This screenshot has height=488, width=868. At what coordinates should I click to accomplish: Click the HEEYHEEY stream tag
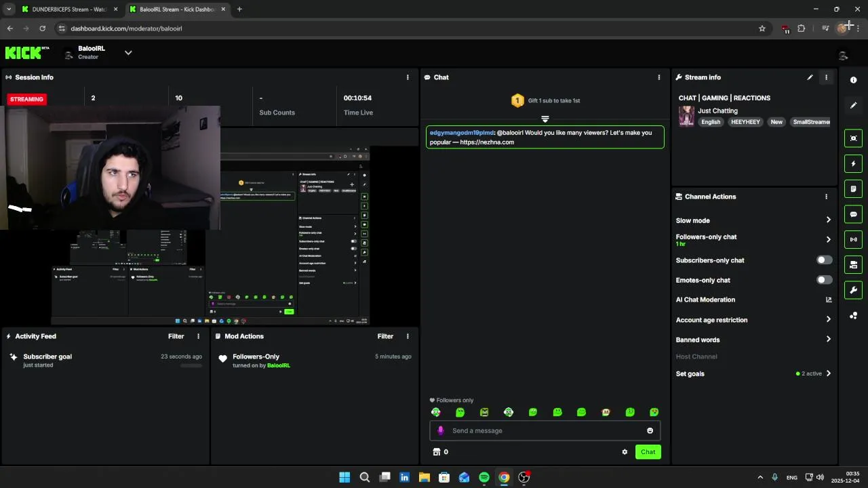[745, 122]
